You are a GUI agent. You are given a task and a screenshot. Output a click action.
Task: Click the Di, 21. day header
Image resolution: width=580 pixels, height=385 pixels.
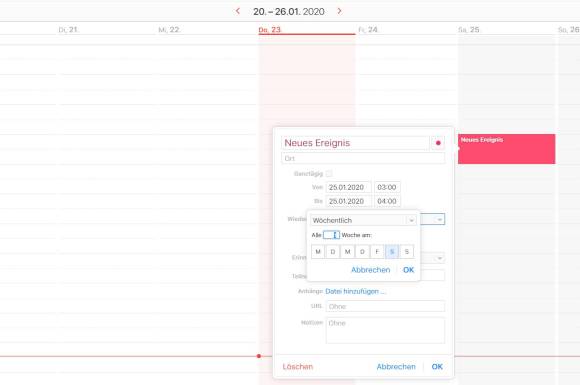(68, 30)
